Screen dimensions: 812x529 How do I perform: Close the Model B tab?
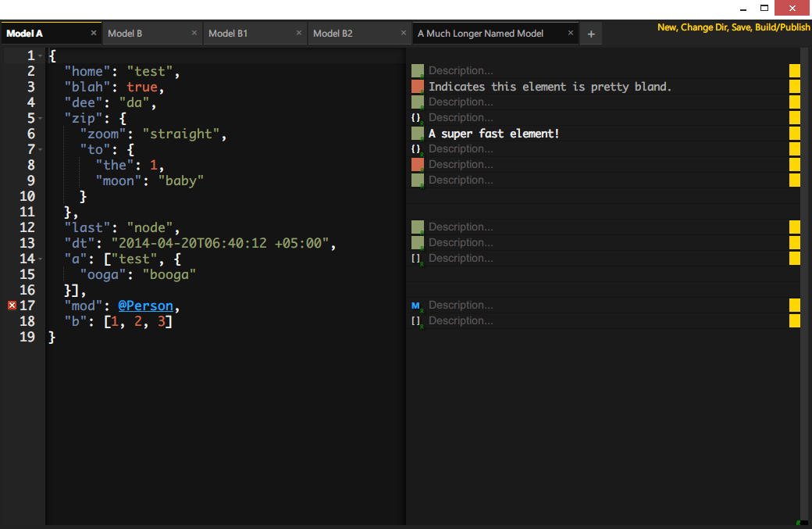tap(194, 33)
